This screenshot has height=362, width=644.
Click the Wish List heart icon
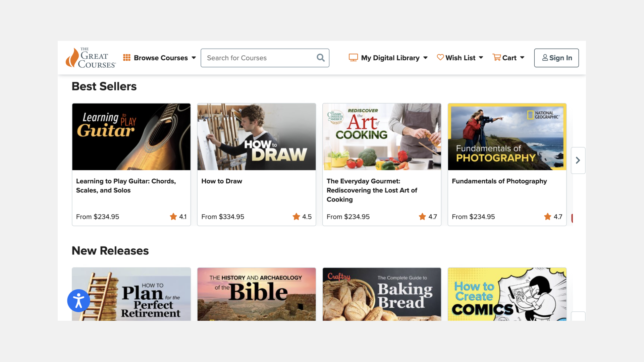click(x=440, y=57)
